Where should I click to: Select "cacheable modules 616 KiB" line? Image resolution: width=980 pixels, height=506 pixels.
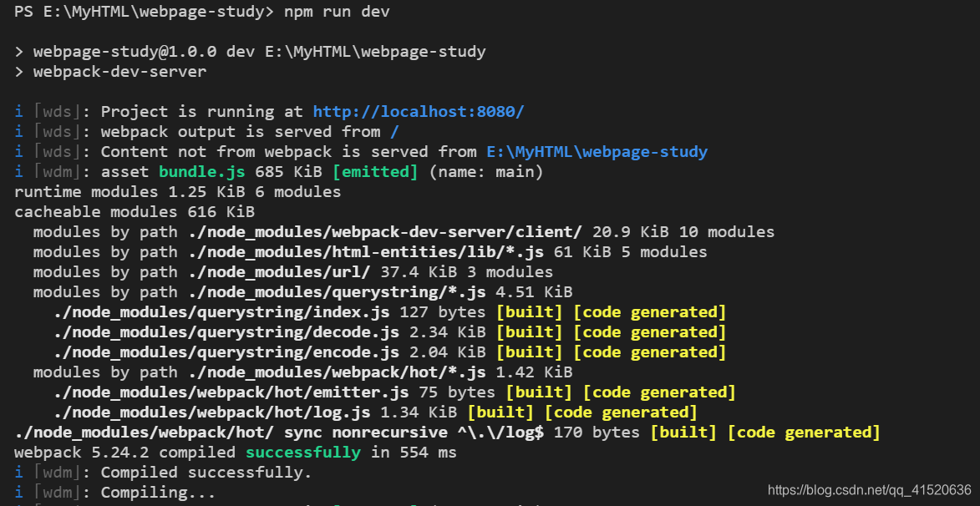pyautogui.click(x=135, y=212)
